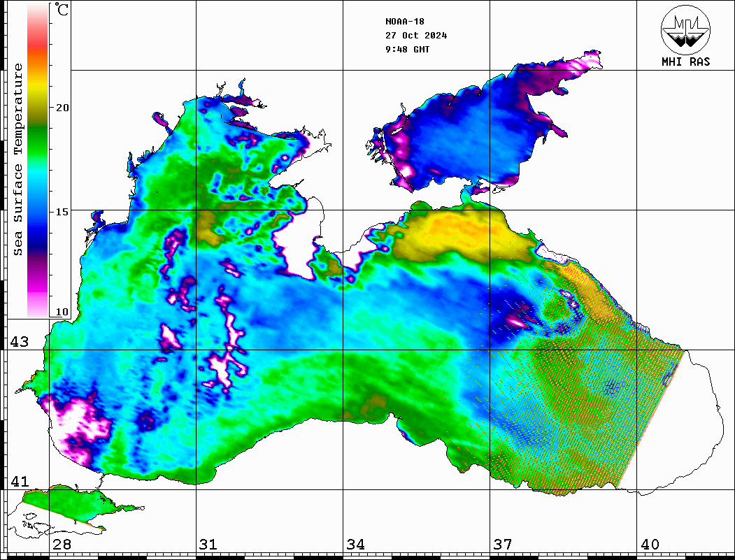Viewport: 735px width, 560px height.
Task: Click the longitude 28 axis label
Action: 62,545
